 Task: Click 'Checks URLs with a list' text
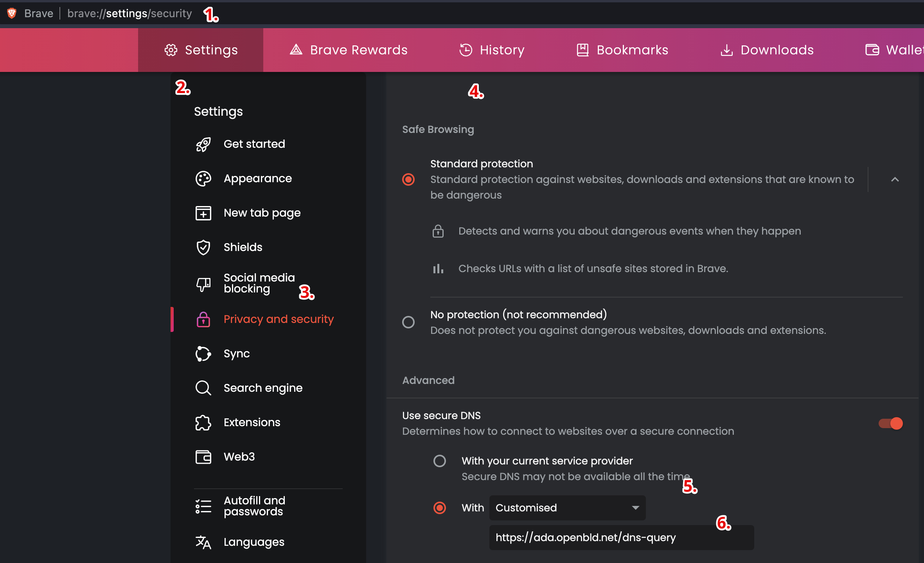pos(593,269)
